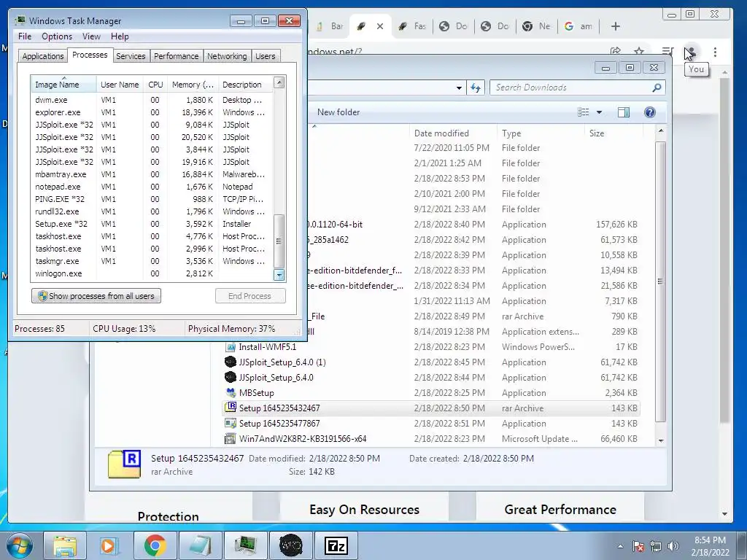Click the volume speaker tray icon
The height and width of the screenshot is (560, 747).
[673, 546]
